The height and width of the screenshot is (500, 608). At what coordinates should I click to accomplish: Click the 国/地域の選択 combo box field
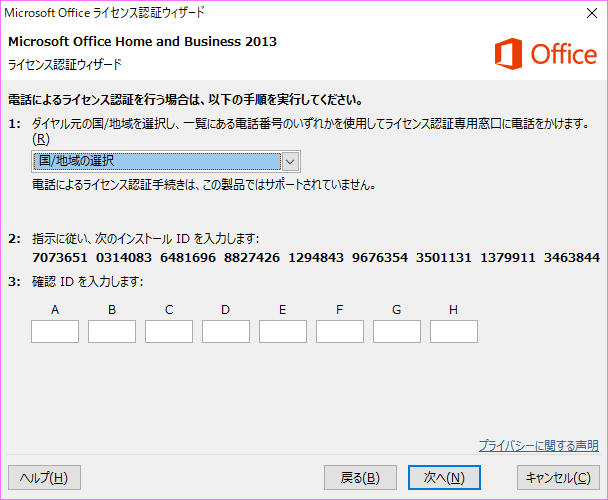(x=166, y=161)
